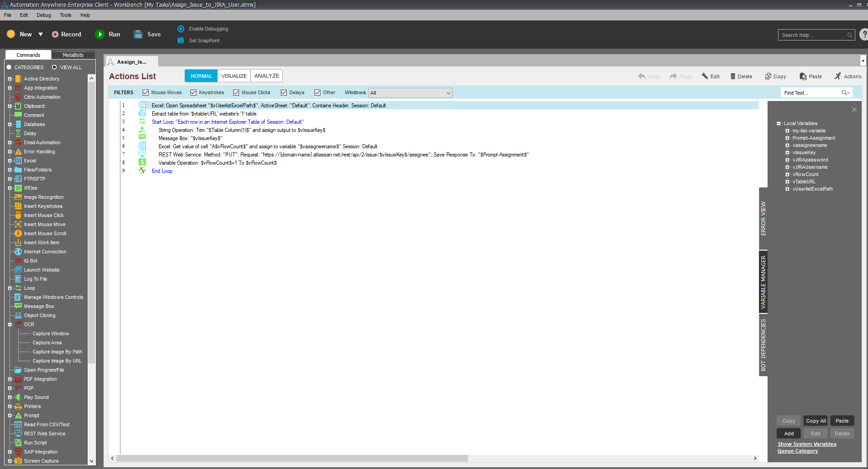Expand the Prompt-Assignment variable node
Image resolution: width=868 pixels, height=469 pixels.
point(788,138)
